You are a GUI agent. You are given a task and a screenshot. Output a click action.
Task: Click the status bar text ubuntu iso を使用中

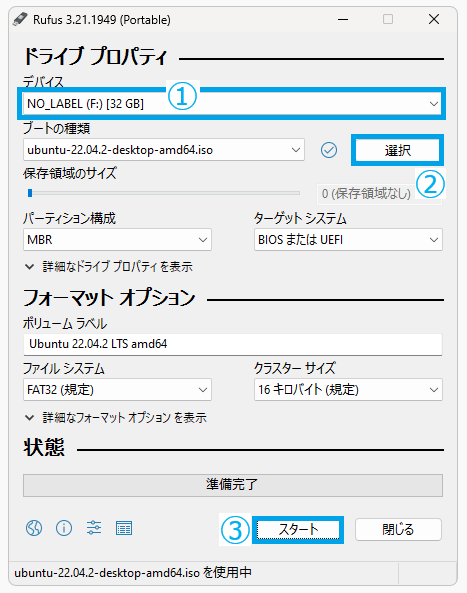(x=133, y=573)
